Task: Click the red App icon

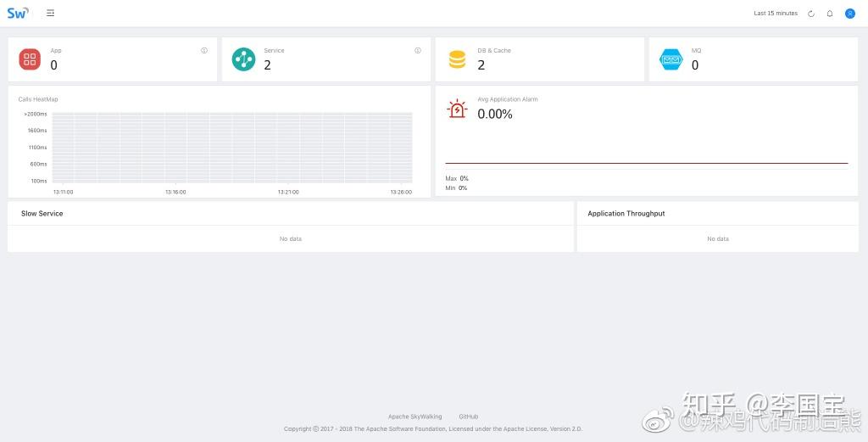Action: click(x=30, y=59)
